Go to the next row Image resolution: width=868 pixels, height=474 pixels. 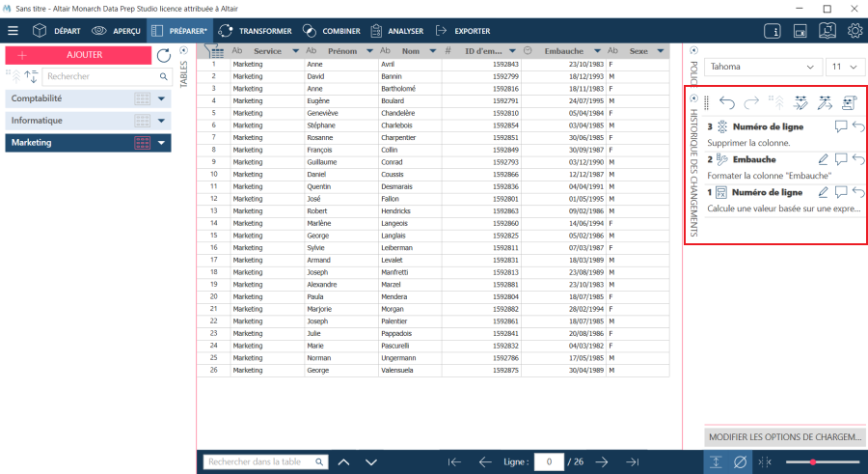click(602, 461)
